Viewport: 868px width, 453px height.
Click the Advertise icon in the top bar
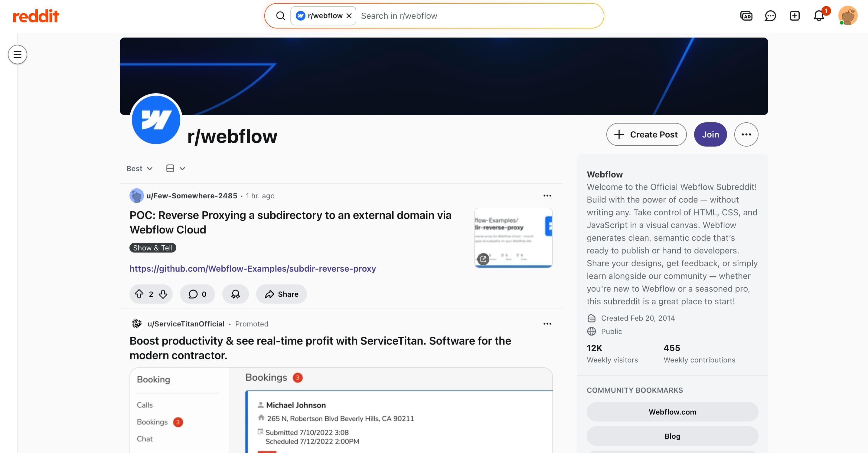pyautogui.click(x=746, y=15)
